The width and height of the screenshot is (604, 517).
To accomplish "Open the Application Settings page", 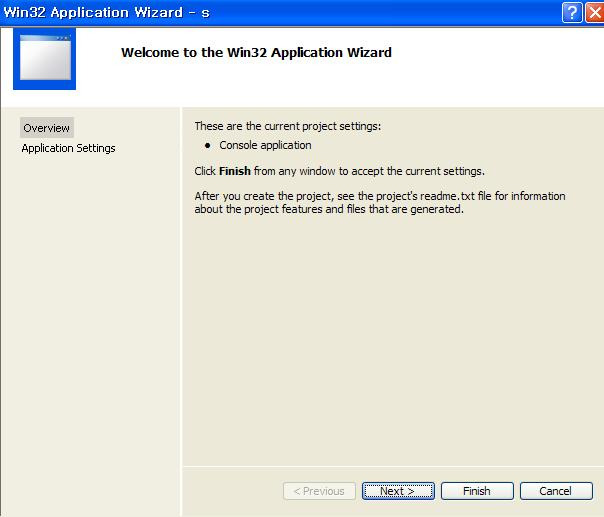I will 68,148.
